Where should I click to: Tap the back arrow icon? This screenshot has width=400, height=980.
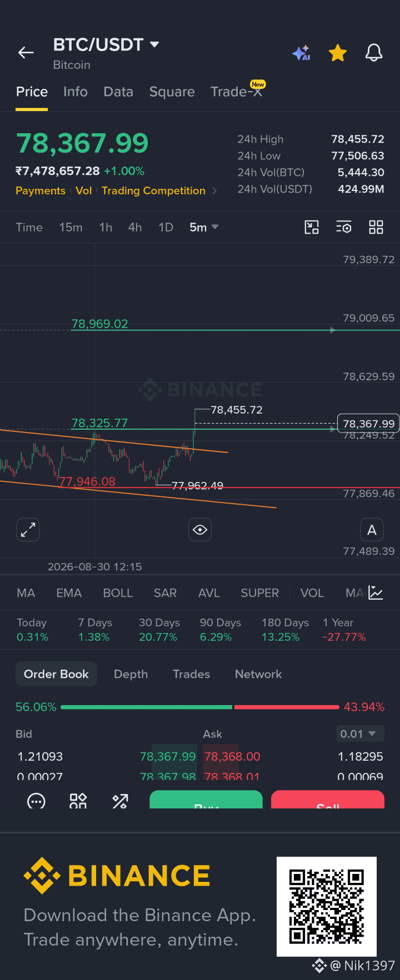(x=26, y=53)
